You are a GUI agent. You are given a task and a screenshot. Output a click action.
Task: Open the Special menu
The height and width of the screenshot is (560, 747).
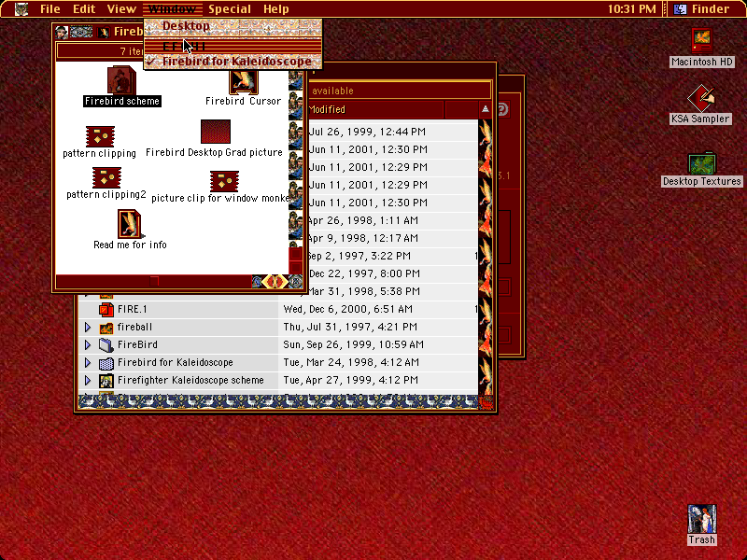click(x=229, y=9)
